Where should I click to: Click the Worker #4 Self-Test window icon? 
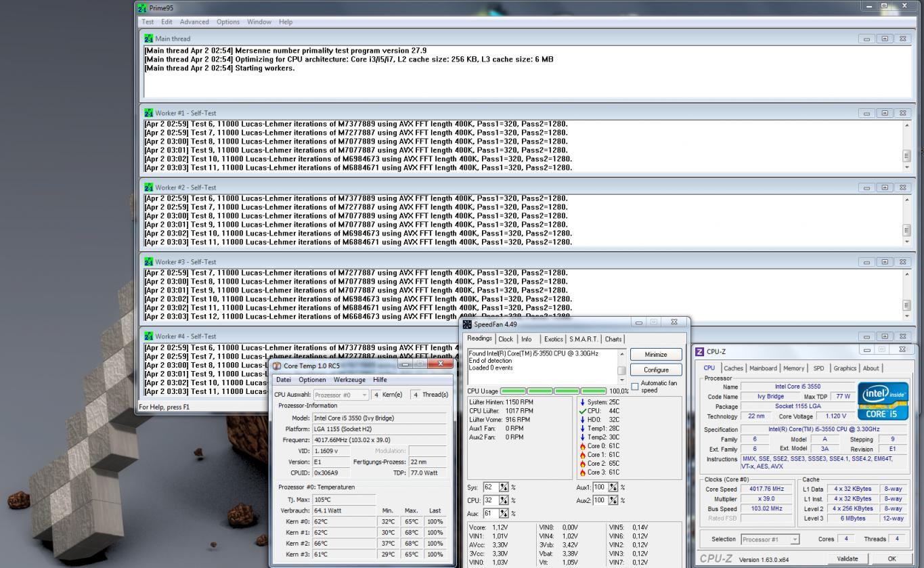click(150, 336)
